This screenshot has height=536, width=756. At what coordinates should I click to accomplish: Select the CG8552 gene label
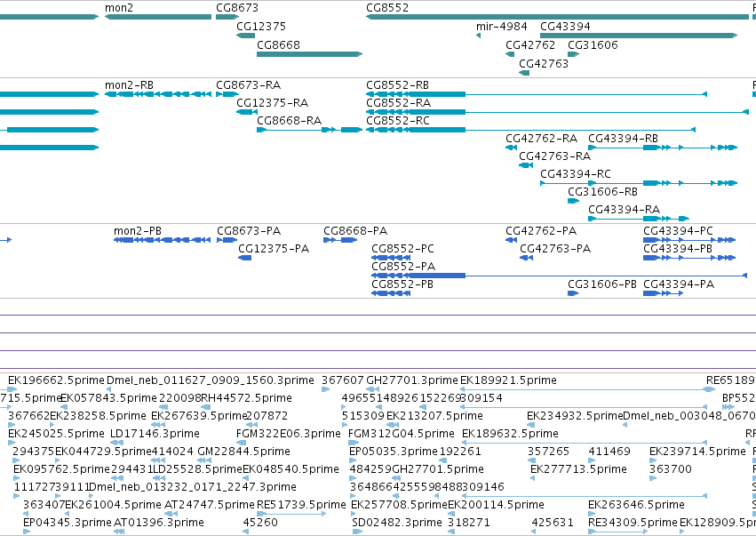(x=387, y=8)
